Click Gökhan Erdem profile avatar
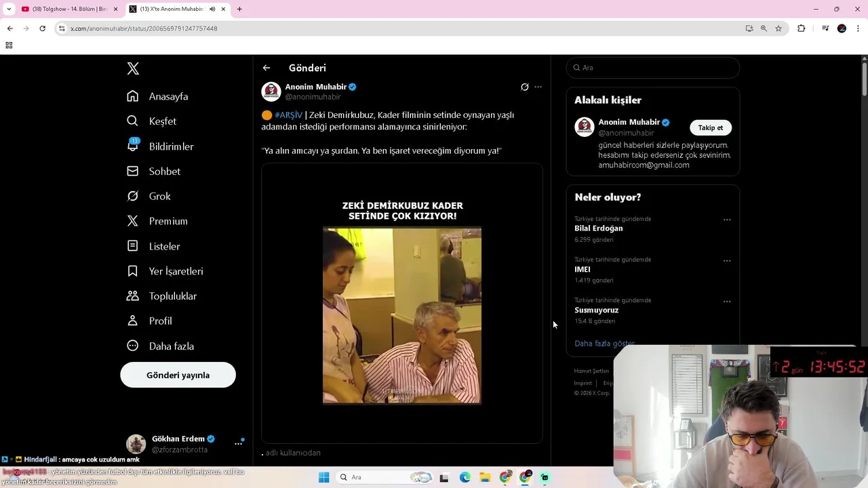868x488 pixels. coord(136,444)
